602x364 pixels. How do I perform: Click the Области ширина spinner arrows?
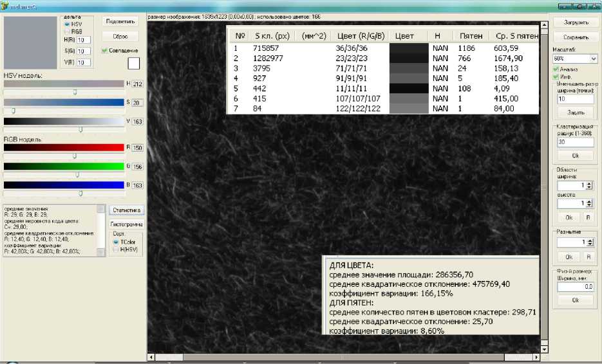pyautogui.click(x=588, y=185)
